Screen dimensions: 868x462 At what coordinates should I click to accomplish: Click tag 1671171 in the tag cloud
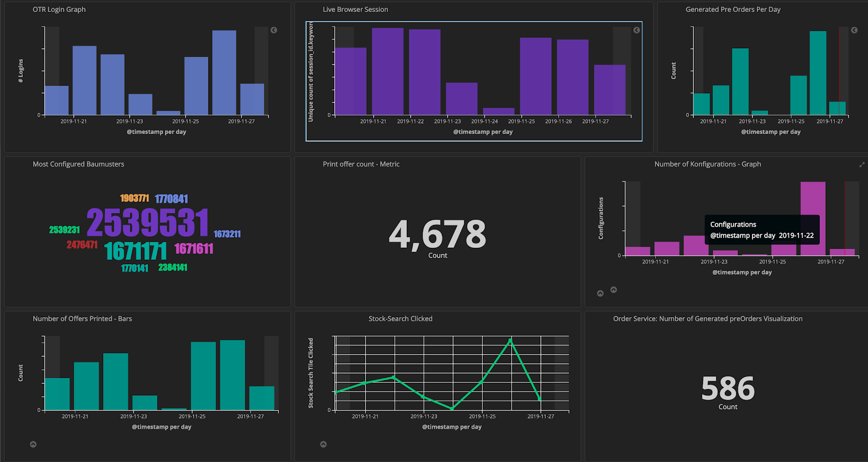point(136,251)
